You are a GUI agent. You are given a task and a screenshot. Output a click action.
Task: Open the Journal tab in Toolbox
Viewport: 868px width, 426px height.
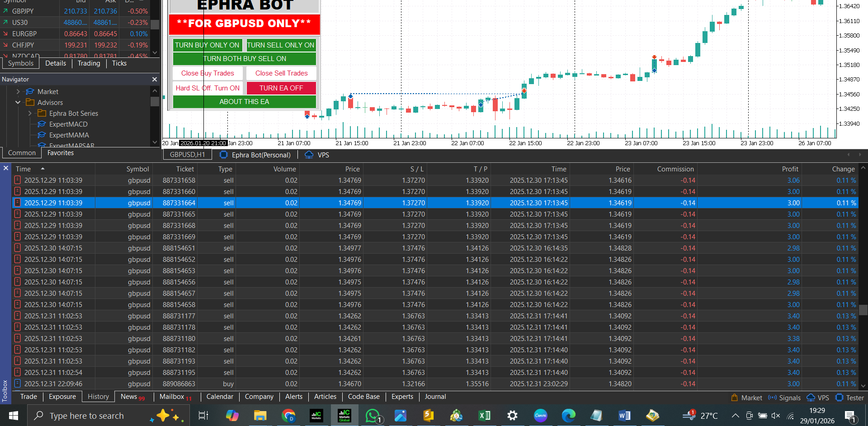(435, 397)
